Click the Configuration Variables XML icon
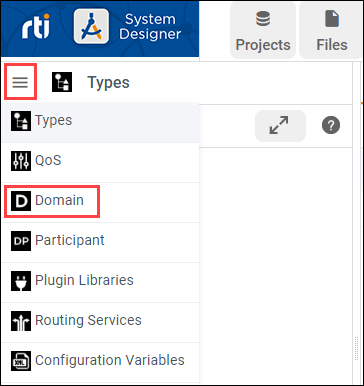This screenshot has height=386, width=364. pos(21,361)
